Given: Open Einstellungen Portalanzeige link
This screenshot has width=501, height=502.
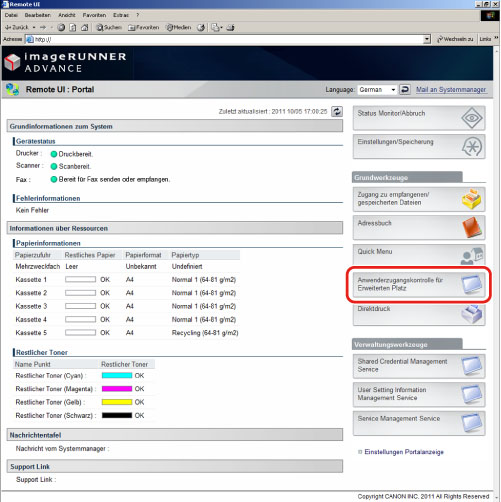Looking at the screenshot, I should coord(404,452).
